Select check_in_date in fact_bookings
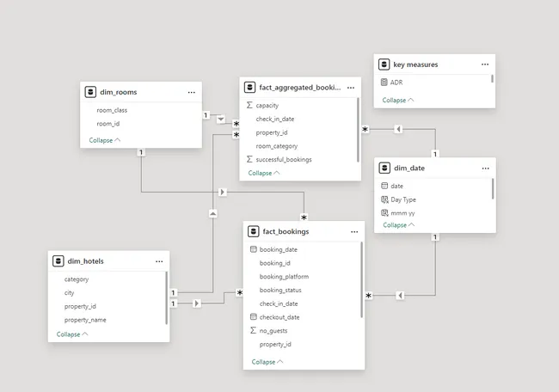 (279, 303)
